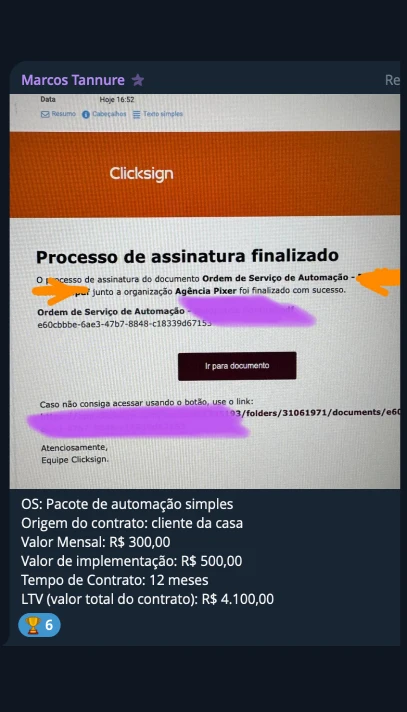Open Marcos Tannure's profile name
The width and height of the screenshot is (407, 712).
tap(73, 80)
